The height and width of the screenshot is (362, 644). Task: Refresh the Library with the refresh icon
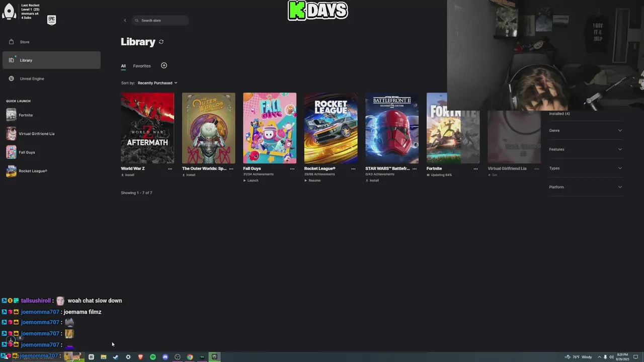point(161,42)
